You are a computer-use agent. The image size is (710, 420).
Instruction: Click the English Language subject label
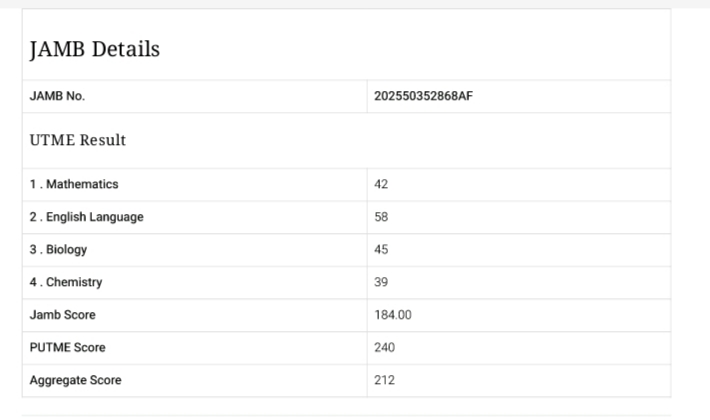click(87, 217)
